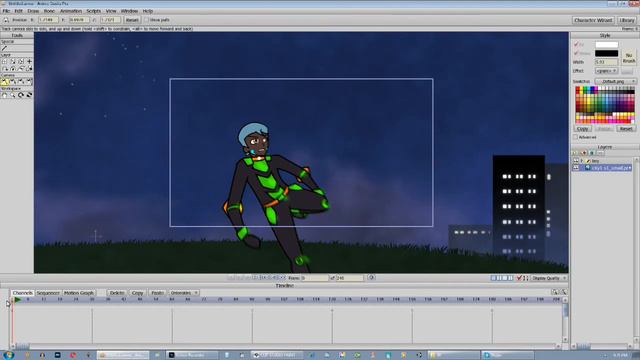
Task: Switch to the Sequencer tab
Action: point(48,293)
